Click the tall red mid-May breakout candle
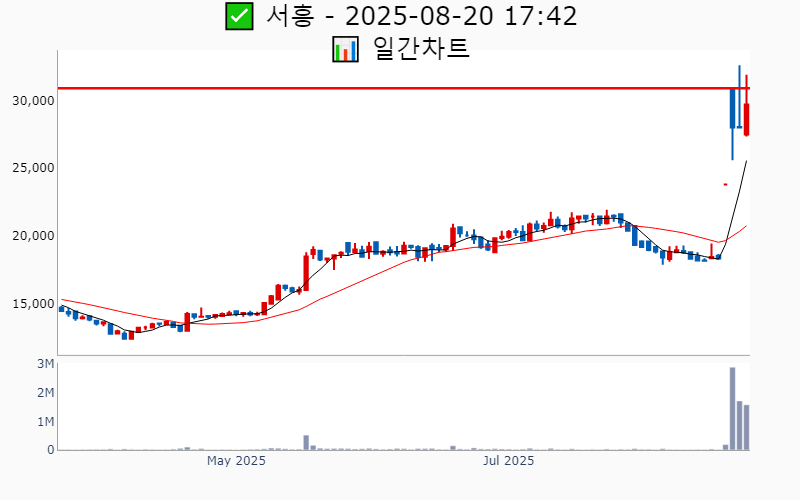Viewport: 800px width, 500px height. point(306,272)
